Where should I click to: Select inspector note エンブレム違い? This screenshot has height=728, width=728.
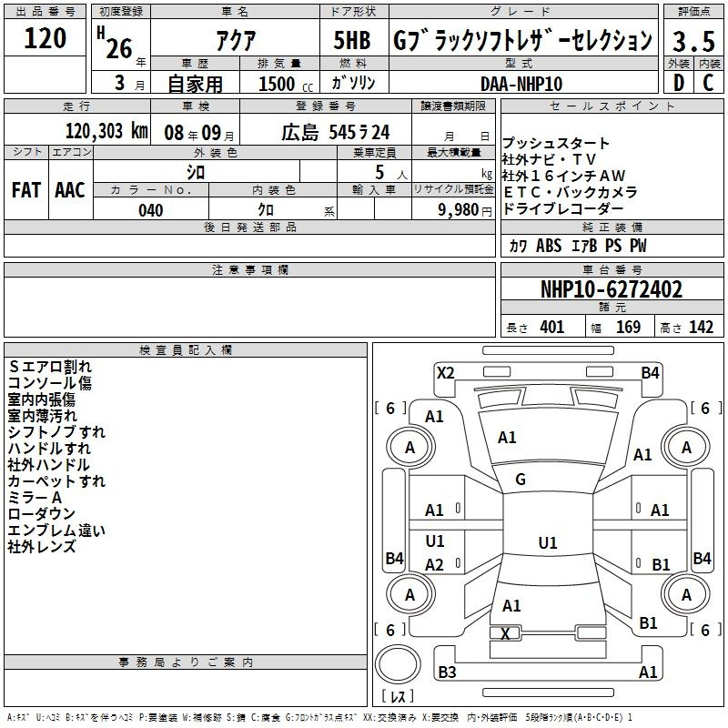coord(56,531)
